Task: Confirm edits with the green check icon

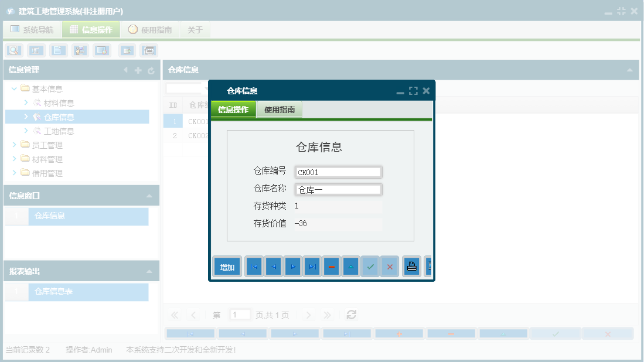Action: tap(370, 266)
